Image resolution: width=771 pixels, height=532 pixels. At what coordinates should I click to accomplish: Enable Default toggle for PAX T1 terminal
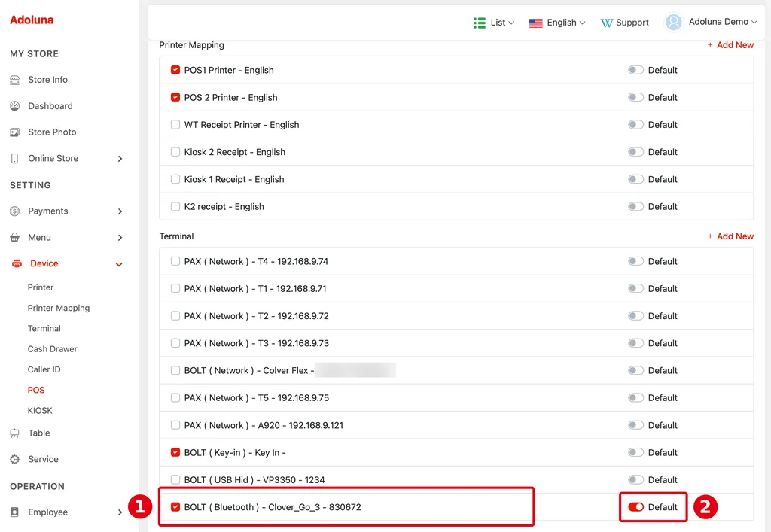click(x=635, y=288)
